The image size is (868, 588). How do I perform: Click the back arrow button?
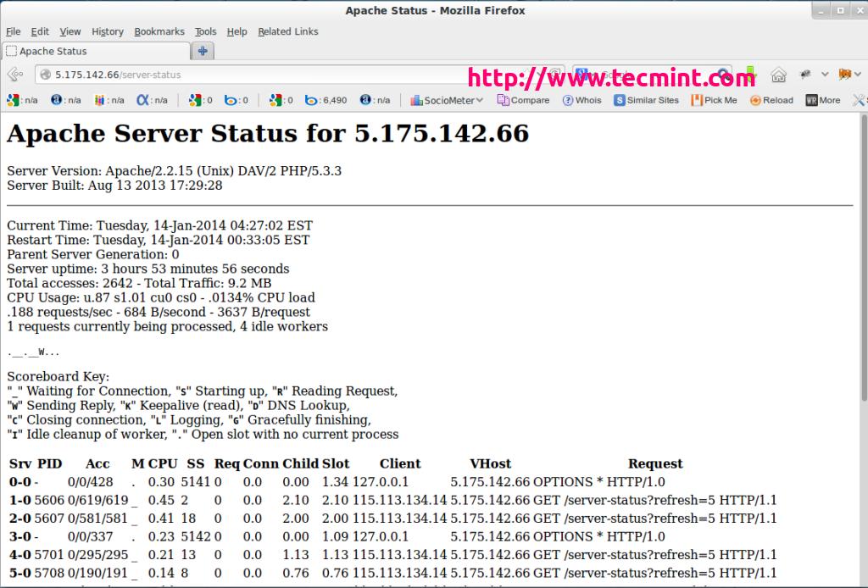point(15,75)
